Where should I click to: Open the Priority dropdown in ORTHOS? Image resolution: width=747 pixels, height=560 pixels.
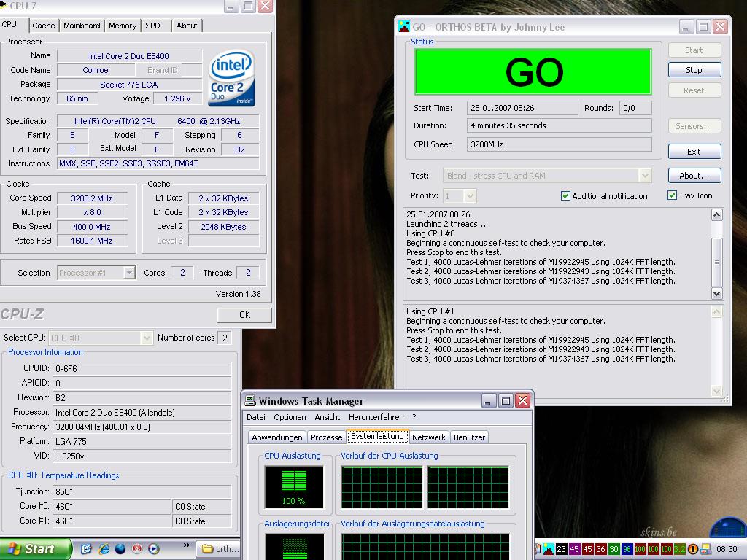470,195
